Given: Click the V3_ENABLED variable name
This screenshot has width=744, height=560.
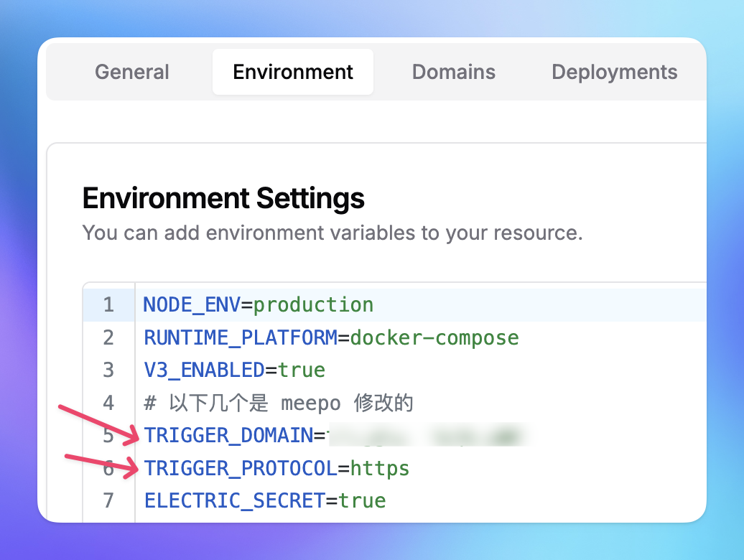Looking at the screenshot, I should point(204,370).
